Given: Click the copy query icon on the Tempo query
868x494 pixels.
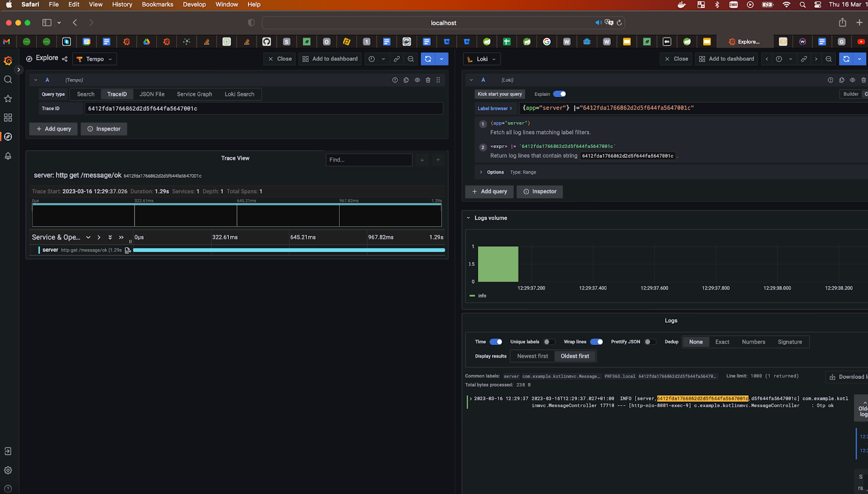Looking at the screenshot, I should 406,80.
